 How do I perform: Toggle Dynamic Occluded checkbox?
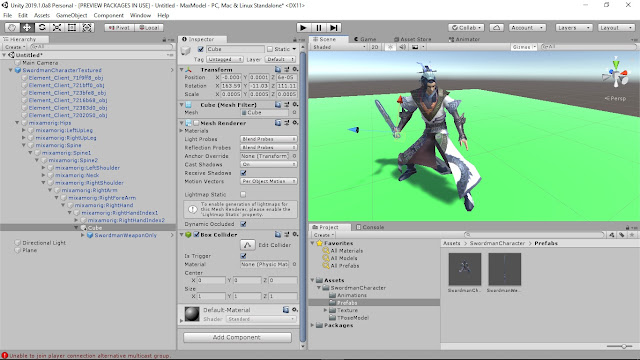click(244, 224)
